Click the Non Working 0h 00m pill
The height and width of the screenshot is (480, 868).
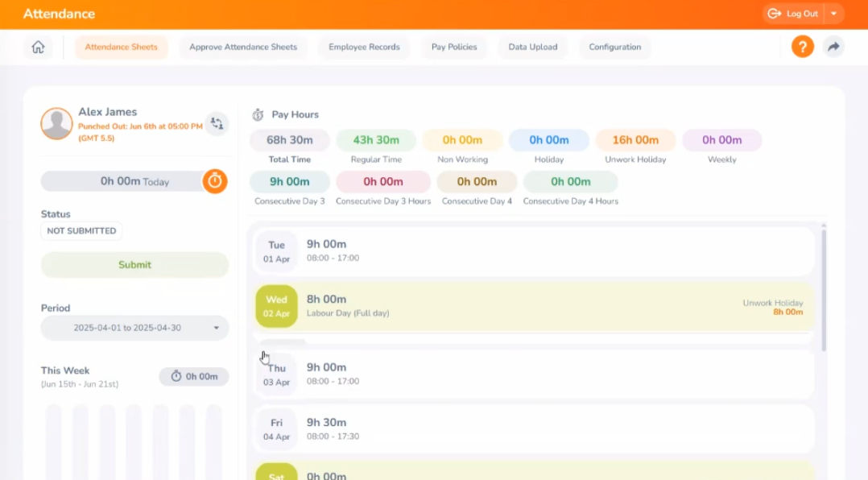click(x=462, y=140)
